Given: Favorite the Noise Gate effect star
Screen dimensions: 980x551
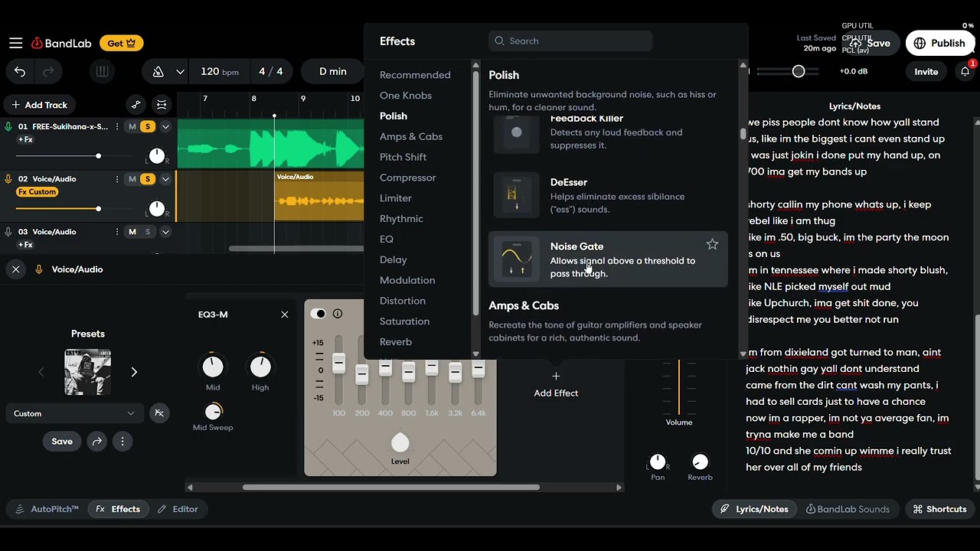Looking at the screenshot, I should point(712,244).
